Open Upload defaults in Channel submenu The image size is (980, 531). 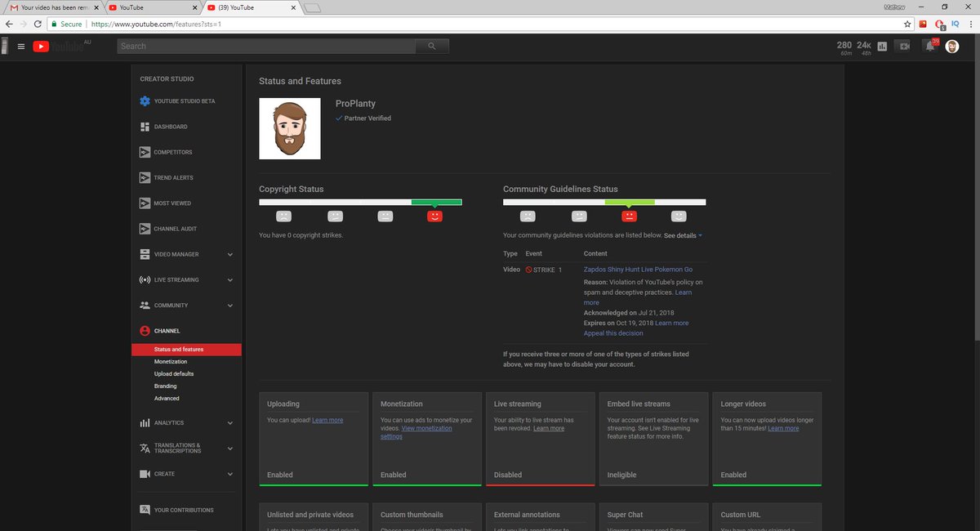(174, 373)
